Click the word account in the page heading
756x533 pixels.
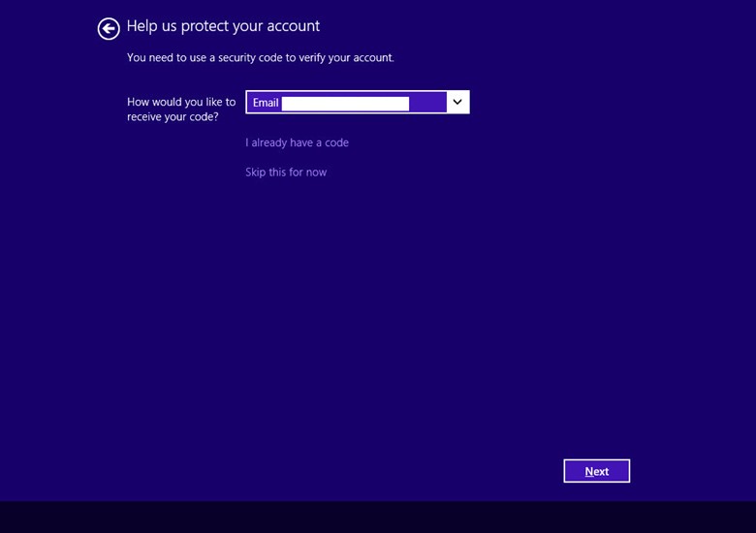(292, 26)
